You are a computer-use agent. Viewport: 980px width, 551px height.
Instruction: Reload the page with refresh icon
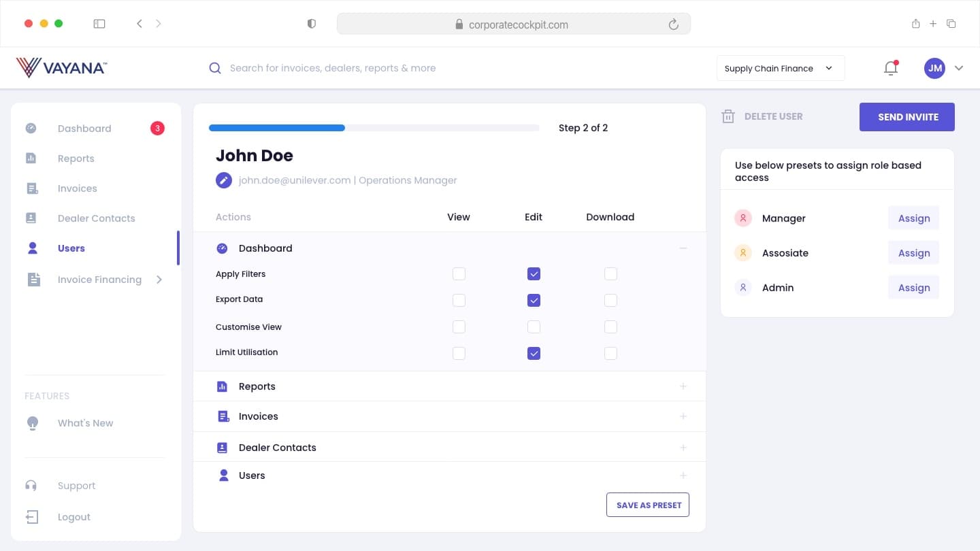coord(674,24)
